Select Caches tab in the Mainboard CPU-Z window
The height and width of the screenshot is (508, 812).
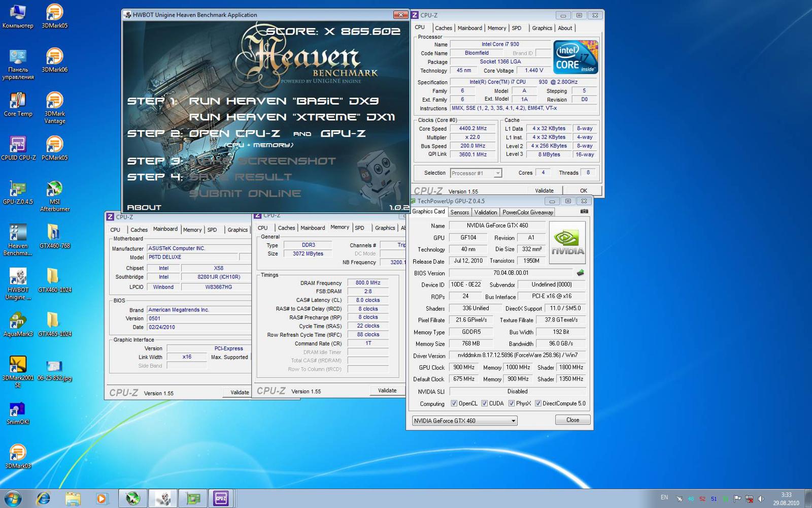[x=139, y=230]
